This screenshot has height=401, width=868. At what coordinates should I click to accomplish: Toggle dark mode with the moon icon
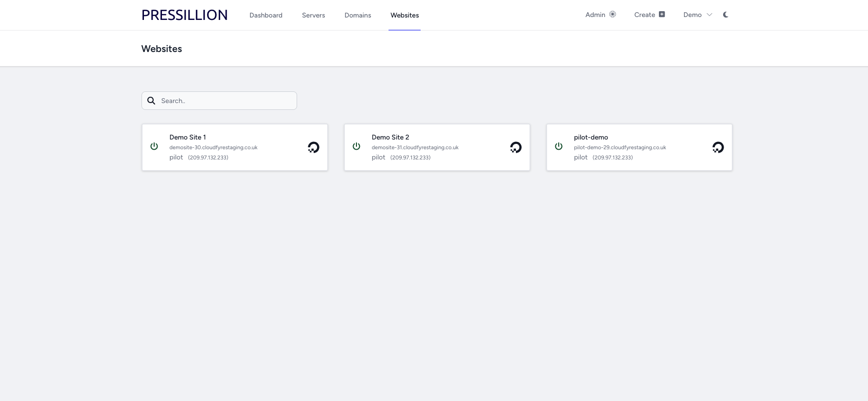click(x=726, y=15)
